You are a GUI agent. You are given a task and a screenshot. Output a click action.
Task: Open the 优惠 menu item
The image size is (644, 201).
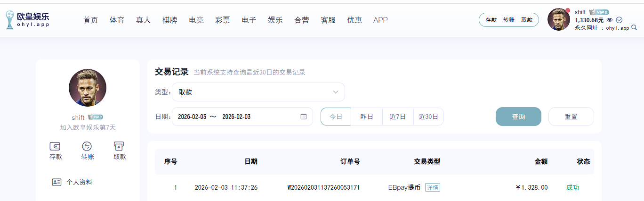pos(354,20)
